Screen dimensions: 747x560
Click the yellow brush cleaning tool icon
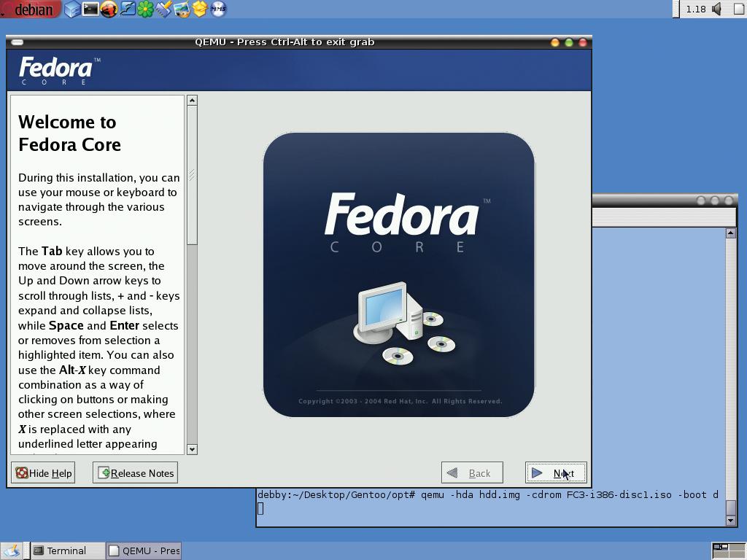pyautogui.click(x=163, y=9)
